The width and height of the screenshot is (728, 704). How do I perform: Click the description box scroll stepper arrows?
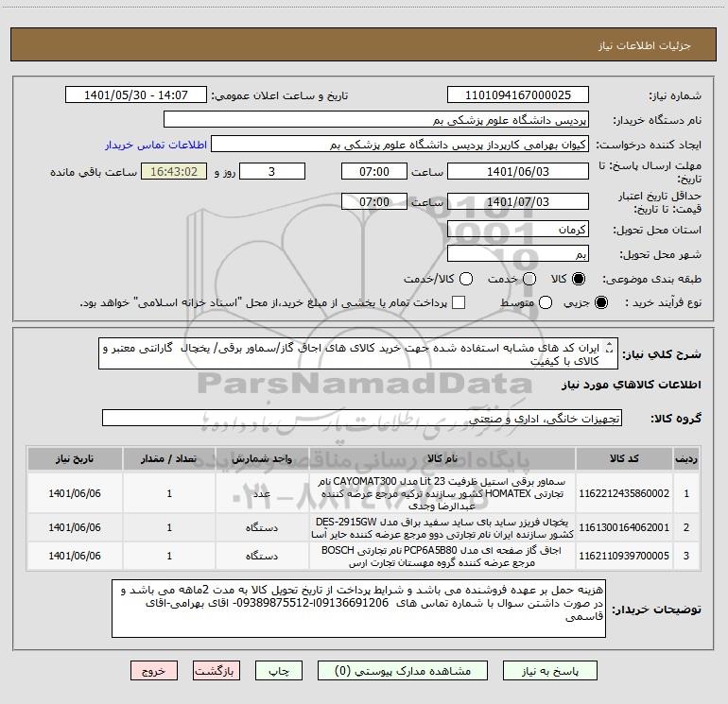point(610,347)
